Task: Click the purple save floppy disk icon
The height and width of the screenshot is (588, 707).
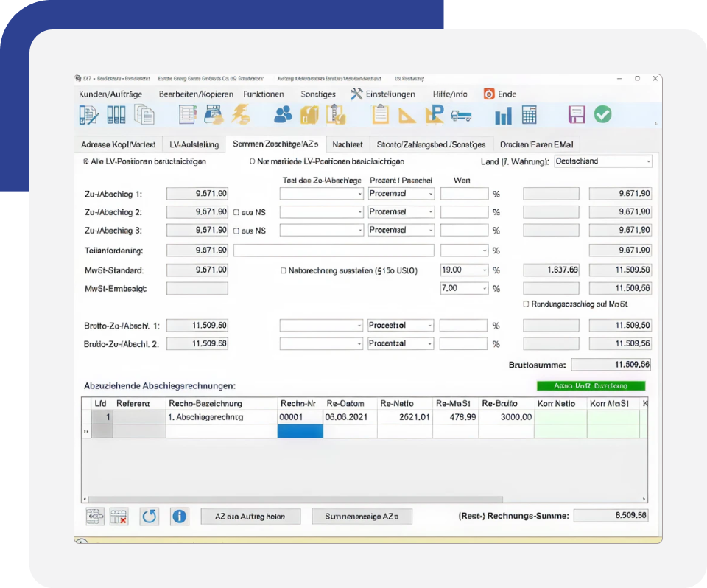Action: (577, 115)
